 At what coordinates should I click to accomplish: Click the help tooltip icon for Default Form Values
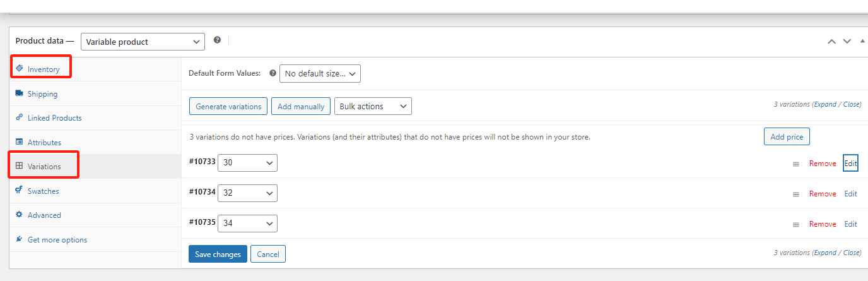click(x=273, y=73)
